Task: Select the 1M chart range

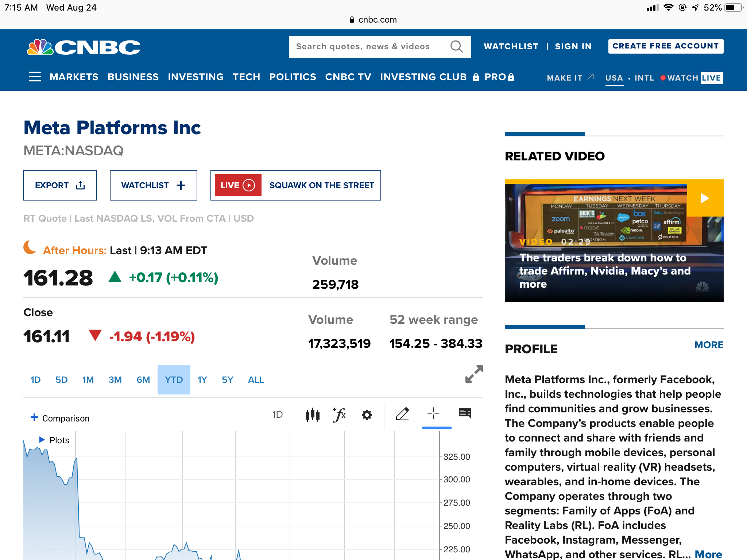Action: (88, 380)
